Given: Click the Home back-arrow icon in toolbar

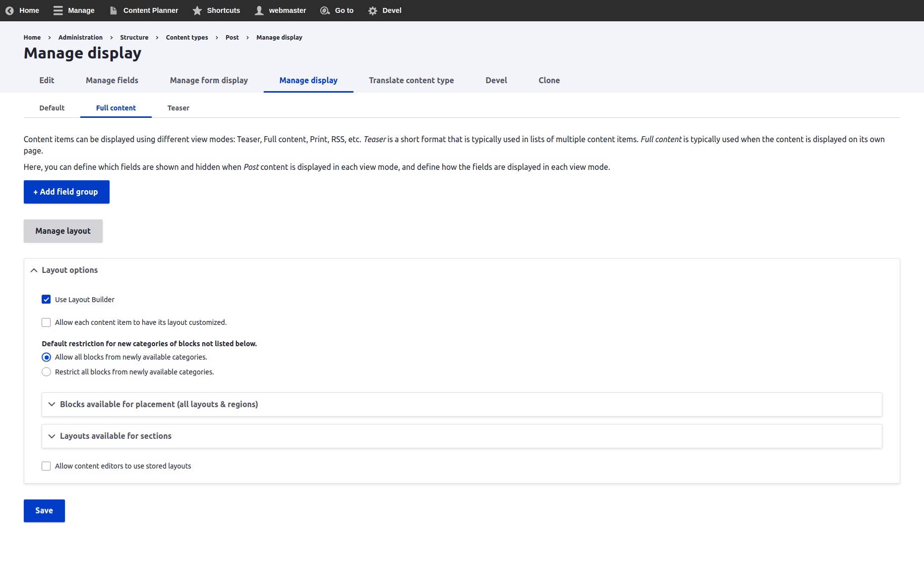Looking at the screenshot, I should point(9,10).
